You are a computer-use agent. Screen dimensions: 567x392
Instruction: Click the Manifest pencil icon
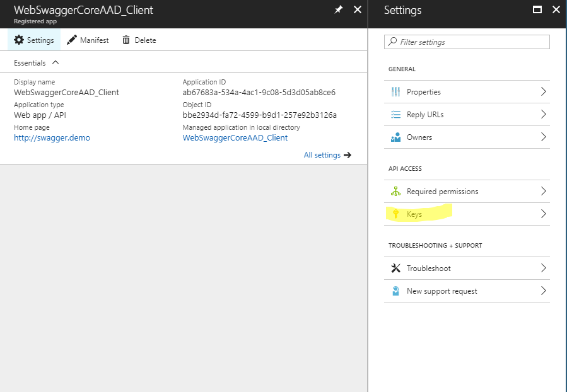tap(72, 40)
